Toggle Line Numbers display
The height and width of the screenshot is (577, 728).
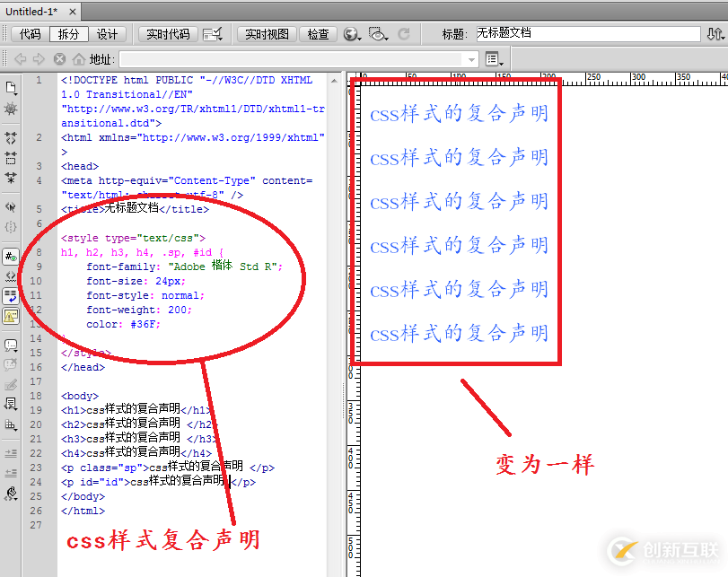tap(11, 257)
